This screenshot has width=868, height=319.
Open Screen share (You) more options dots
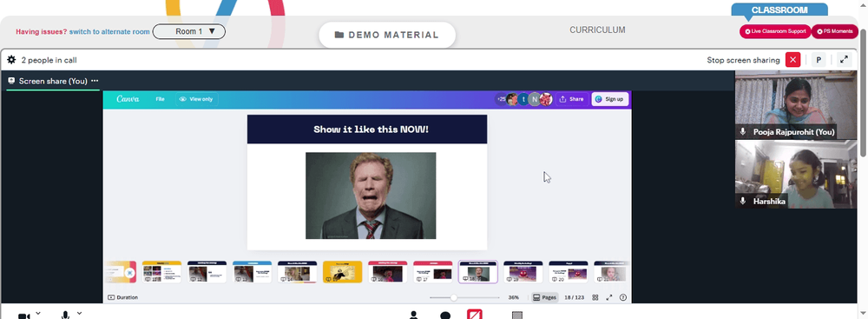pos(95,81)
